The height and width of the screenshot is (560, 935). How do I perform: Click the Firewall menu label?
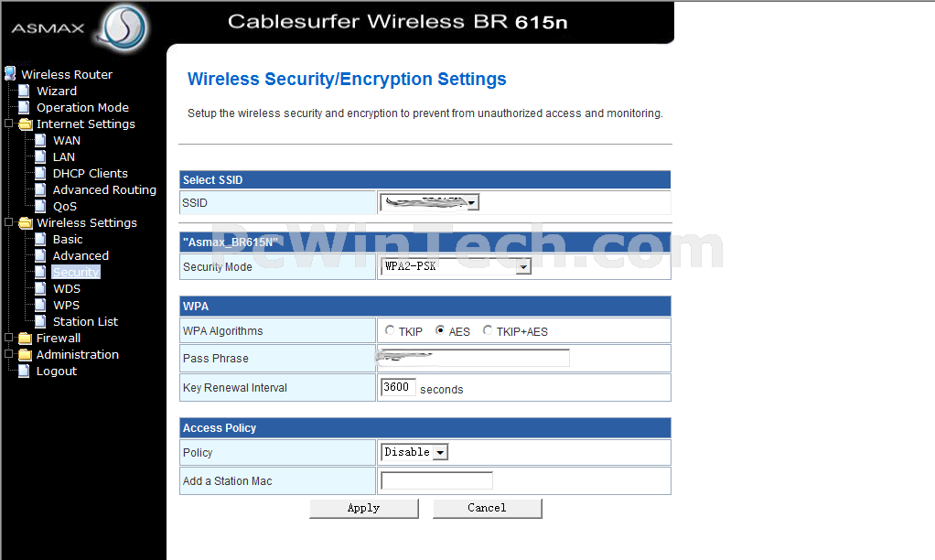click(59, 339)
